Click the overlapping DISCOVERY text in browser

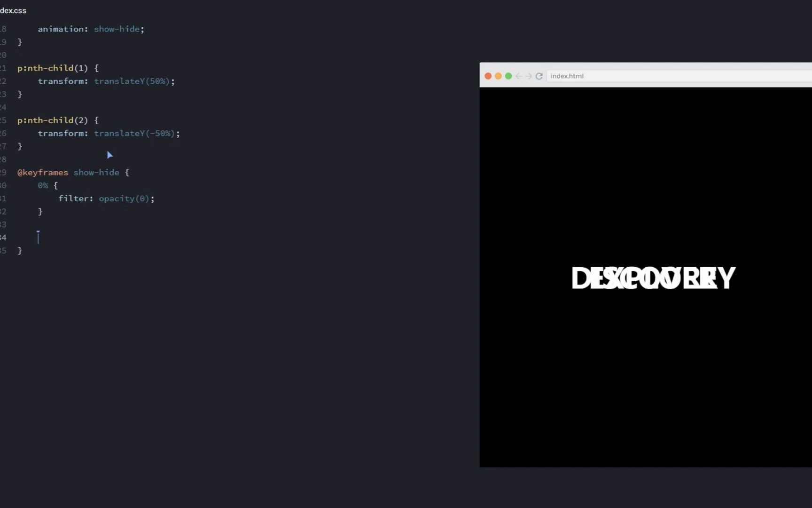click(x=654, y=278)
